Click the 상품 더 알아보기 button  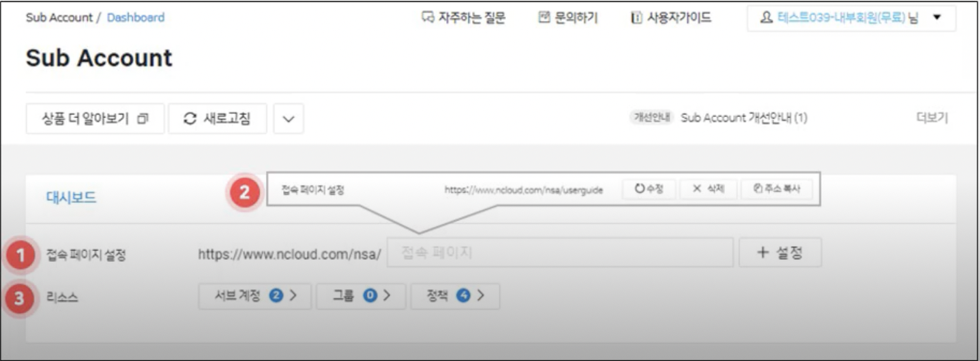95,119
